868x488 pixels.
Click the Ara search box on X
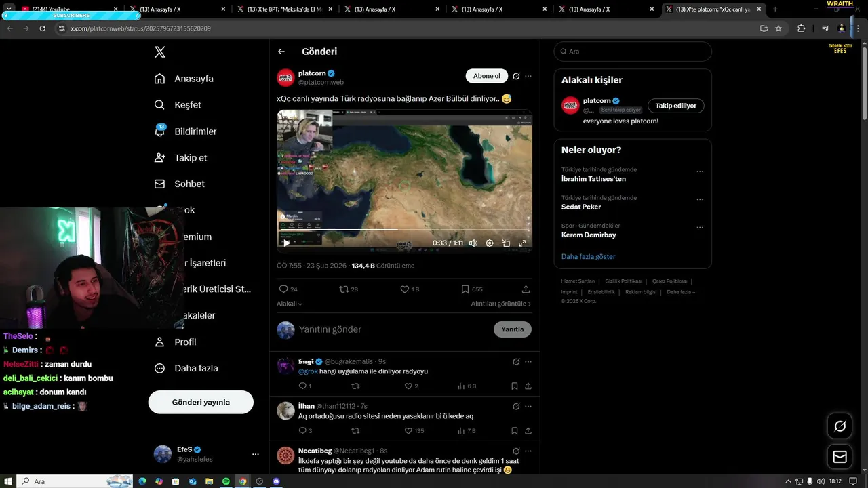pos(633,52)
